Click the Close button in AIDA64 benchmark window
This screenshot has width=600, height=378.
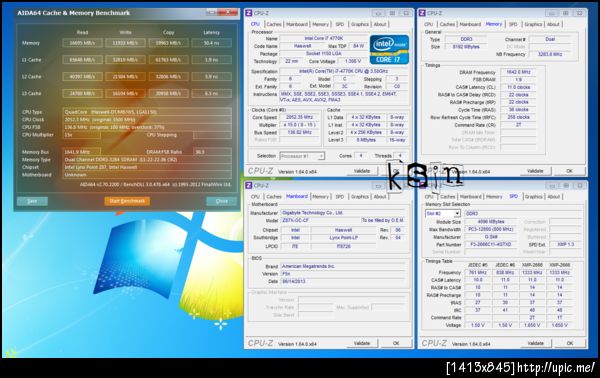point(221,201)
